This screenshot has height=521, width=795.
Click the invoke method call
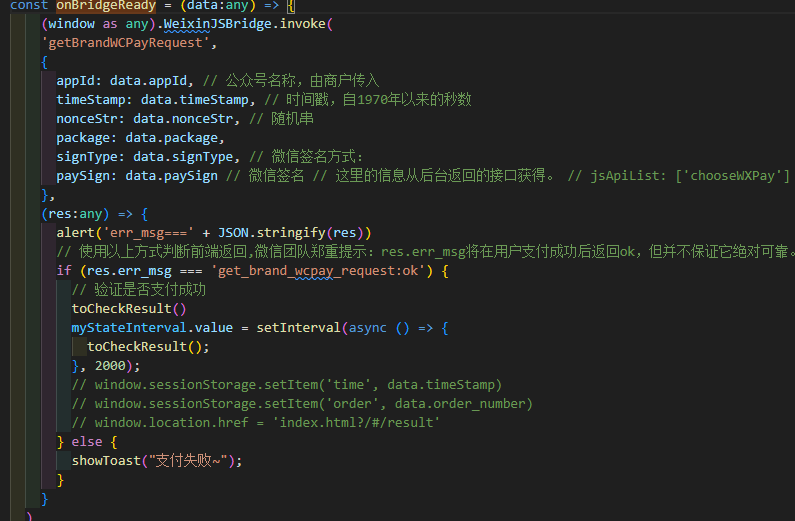pyautogui.click(x=303, y=24)
